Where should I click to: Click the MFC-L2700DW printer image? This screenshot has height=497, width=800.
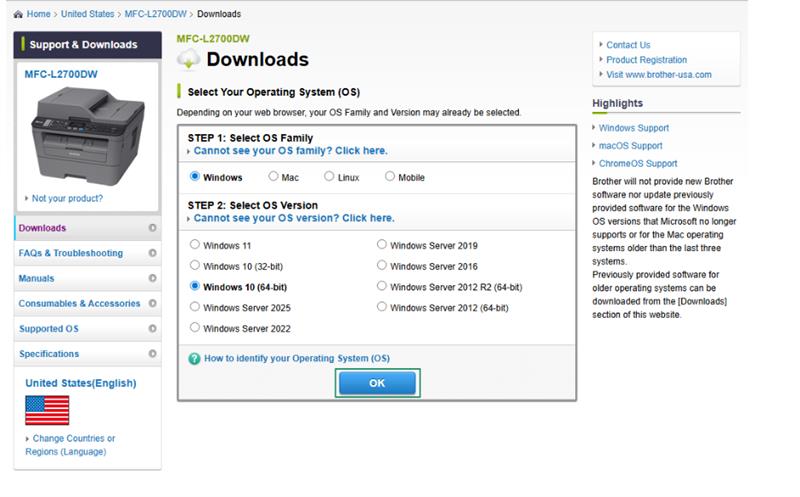click(88, 136)
